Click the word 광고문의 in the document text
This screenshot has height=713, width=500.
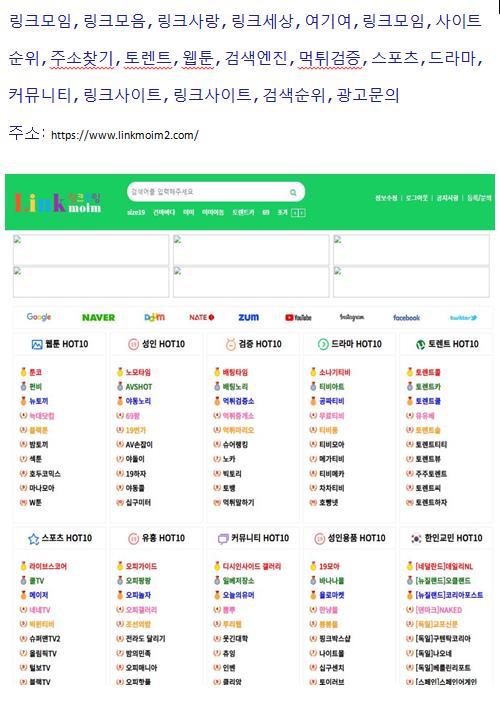[368, 95]
